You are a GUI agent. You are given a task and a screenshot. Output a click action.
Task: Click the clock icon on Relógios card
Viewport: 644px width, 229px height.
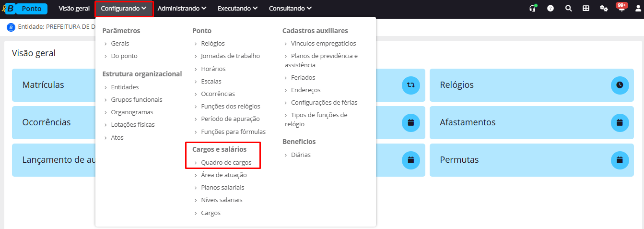620,85
